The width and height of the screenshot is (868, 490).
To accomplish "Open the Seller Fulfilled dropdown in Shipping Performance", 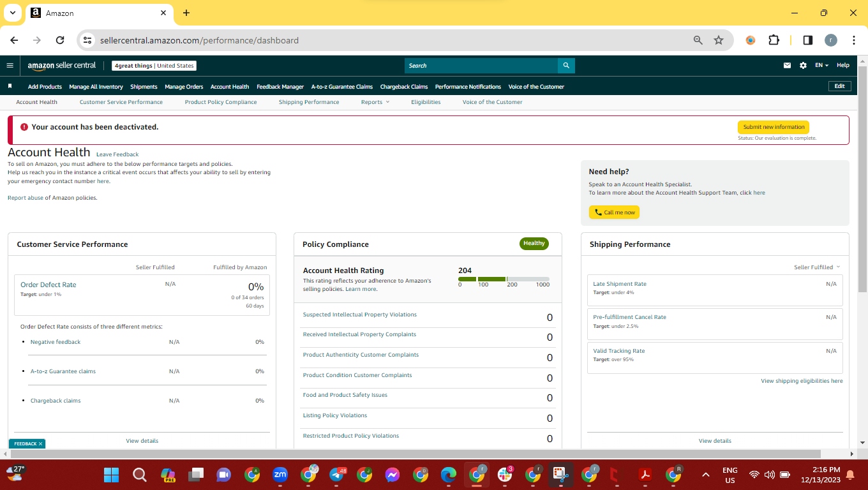I will (817, 267).
